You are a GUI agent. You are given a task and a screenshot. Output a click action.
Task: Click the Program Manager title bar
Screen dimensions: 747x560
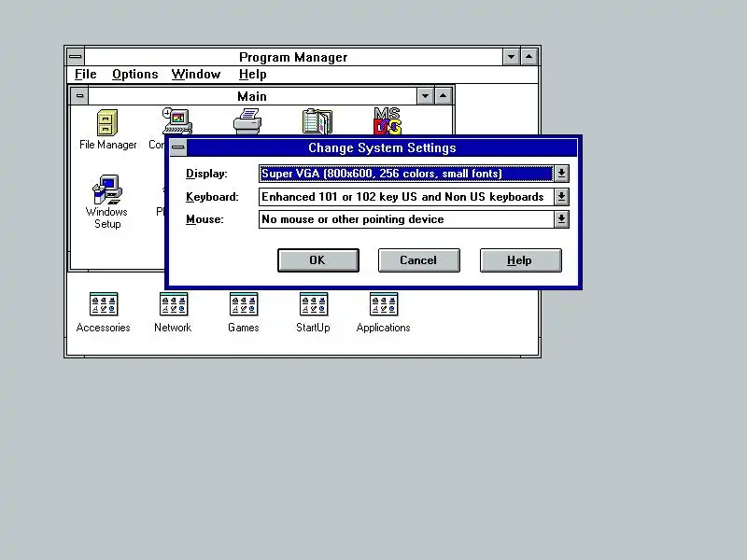pos(293,57)
